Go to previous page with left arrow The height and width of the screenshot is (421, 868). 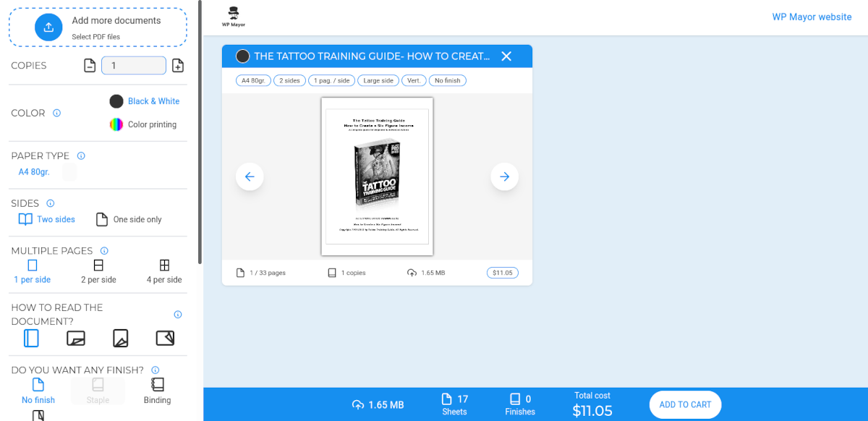(x=250, y=177)
